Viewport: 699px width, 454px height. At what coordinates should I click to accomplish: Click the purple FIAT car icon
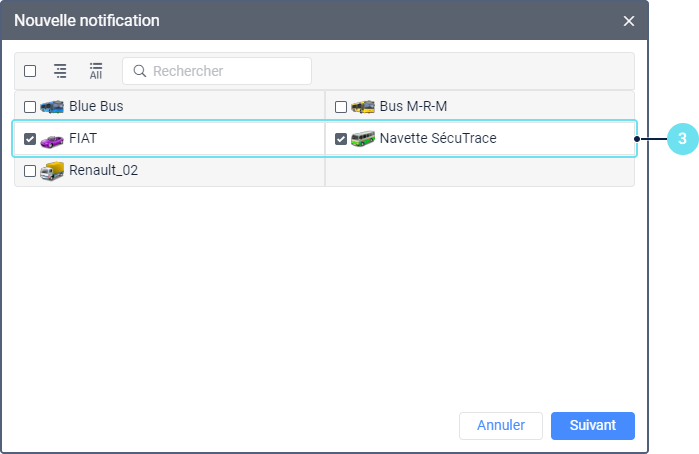point(52,139)
